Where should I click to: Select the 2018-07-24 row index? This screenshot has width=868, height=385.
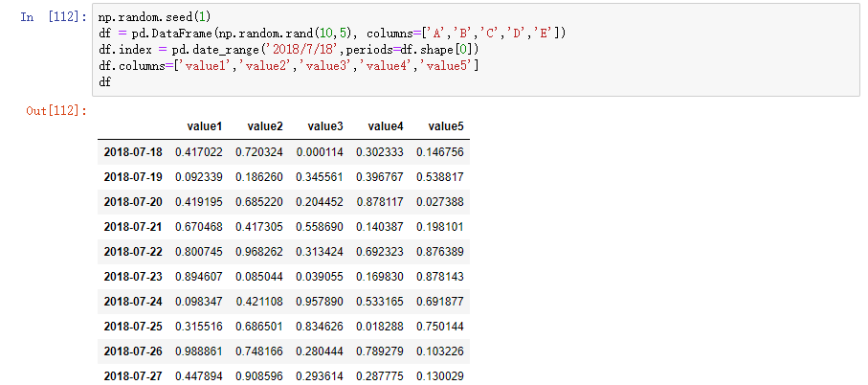pos(133,301)
